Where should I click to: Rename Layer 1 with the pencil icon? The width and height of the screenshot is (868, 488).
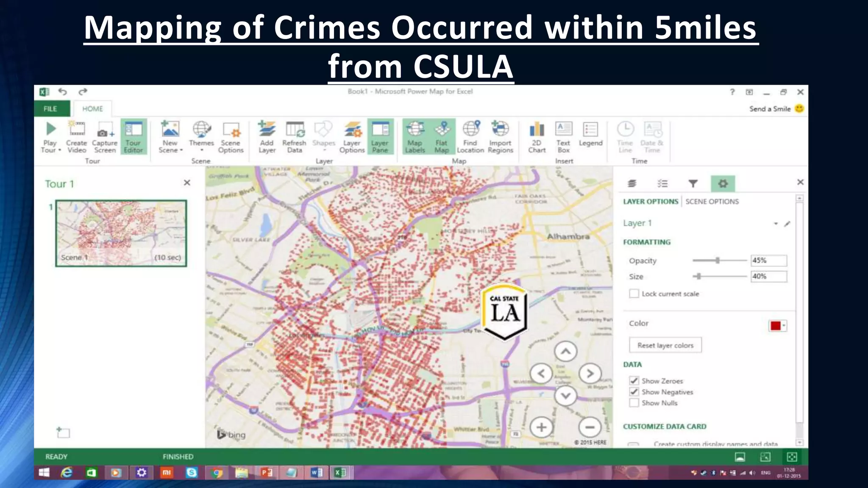pos(787,224)
